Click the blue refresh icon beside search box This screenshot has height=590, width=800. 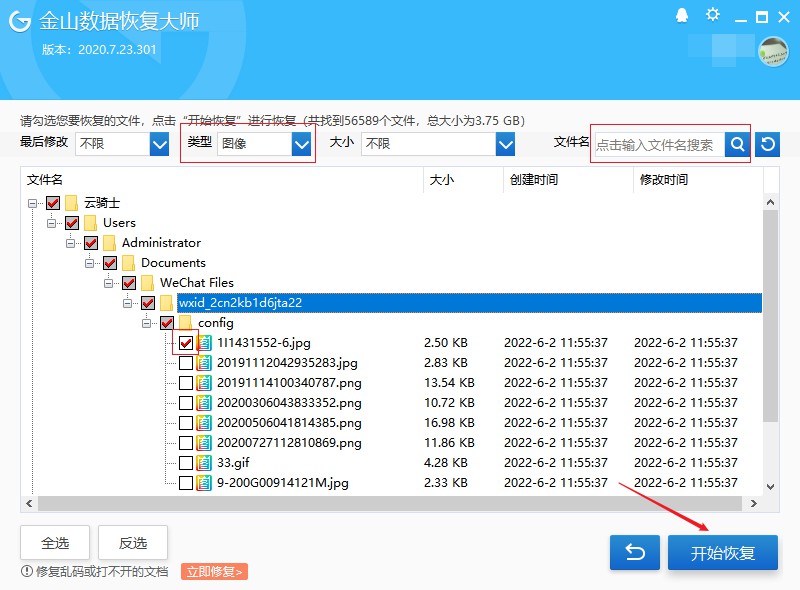pyautogui.click(x=765, y=143)
